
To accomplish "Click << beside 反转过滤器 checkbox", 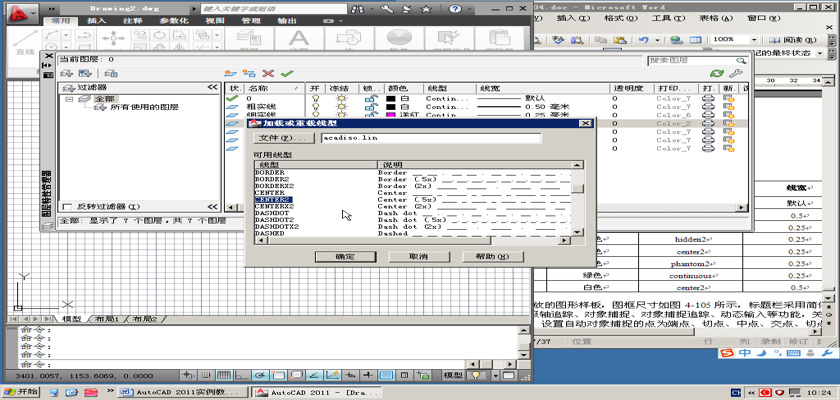I will (x=213, y=207).
